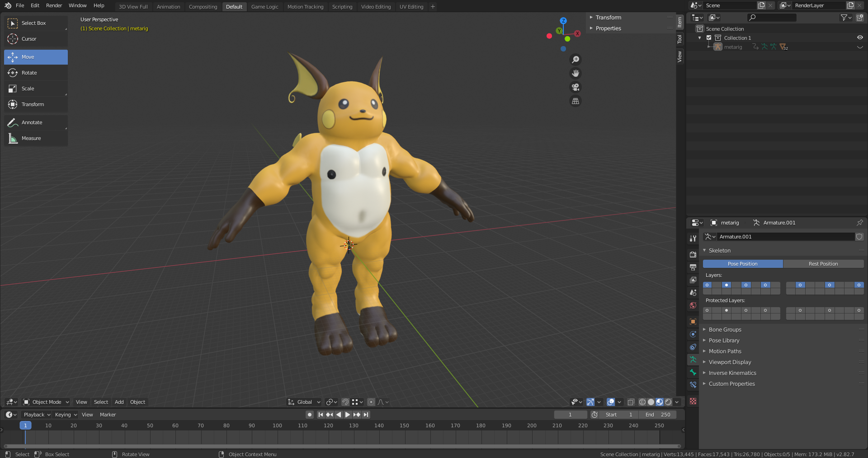The width and height of the screenshot is (868, 458).
Task: Open the Physics properties tab
Action: pyautogui.click(x=693, y=334)
